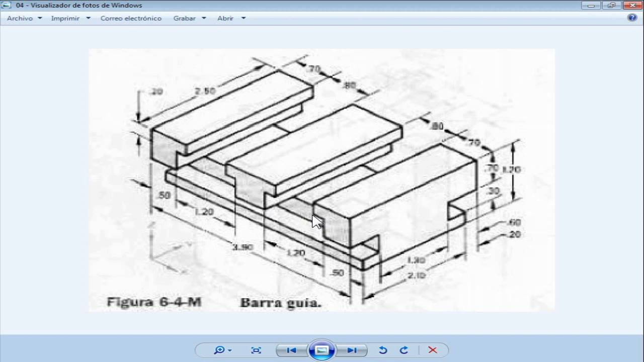This screenshot has height=362, width=644.
Task: Click the 'Figura 6-4-M' caption text
Action: tap(154, 303)
